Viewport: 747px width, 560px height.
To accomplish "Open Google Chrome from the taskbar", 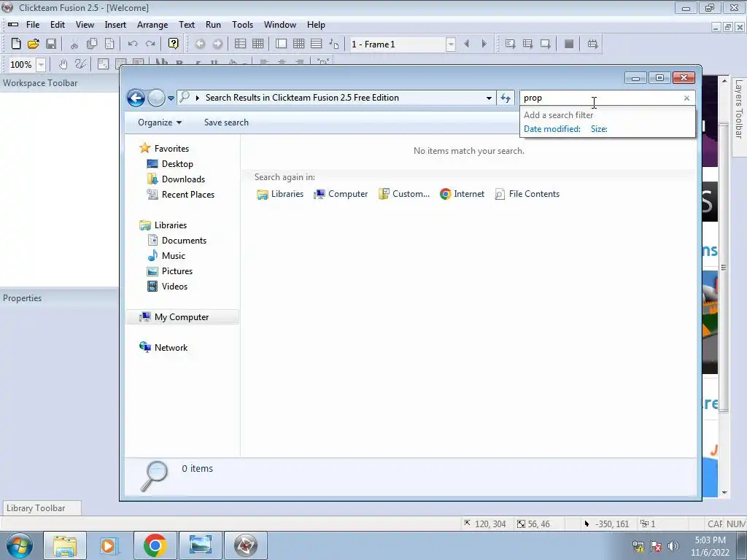I will click(155, 545).
